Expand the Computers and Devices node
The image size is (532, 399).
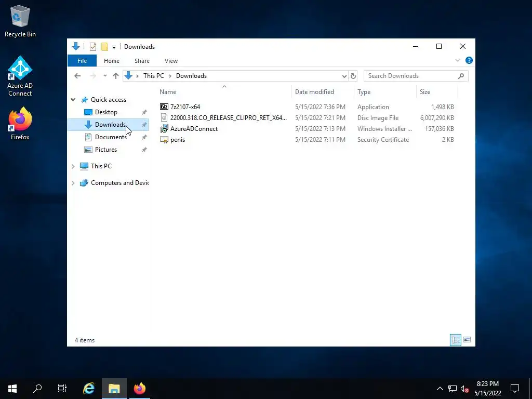tap(73, 183)
